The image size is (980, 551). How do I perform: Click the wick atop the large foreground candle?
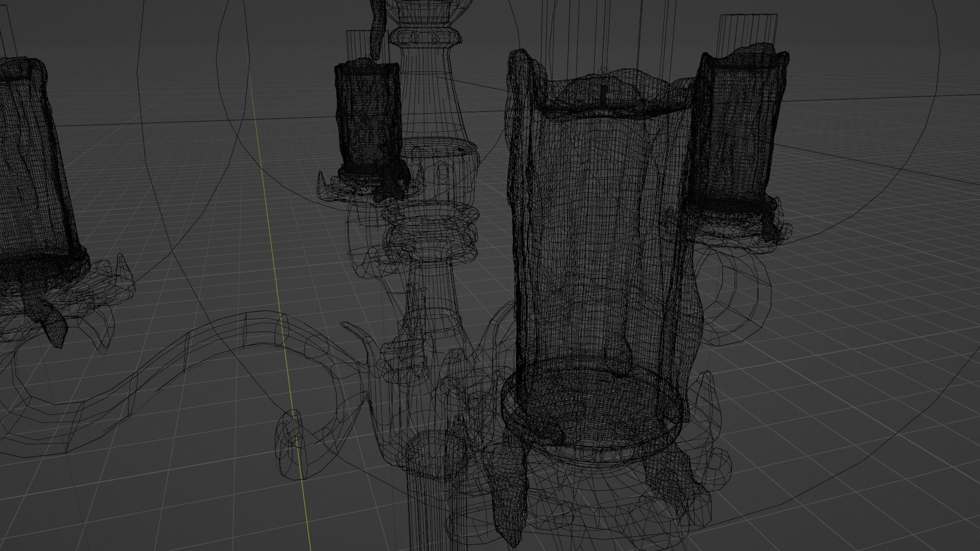[x=603, y=94]
